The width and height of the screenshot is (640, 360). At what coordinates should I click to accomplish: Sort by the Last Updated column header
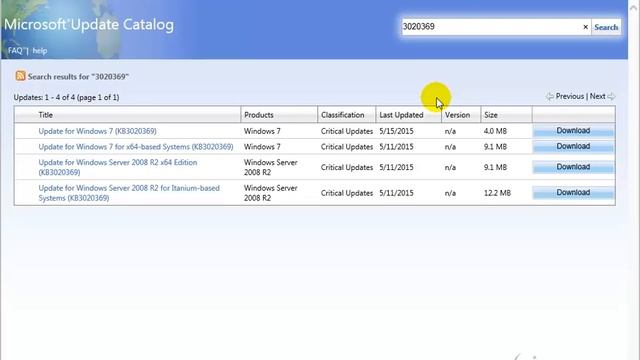coord(401,115)
